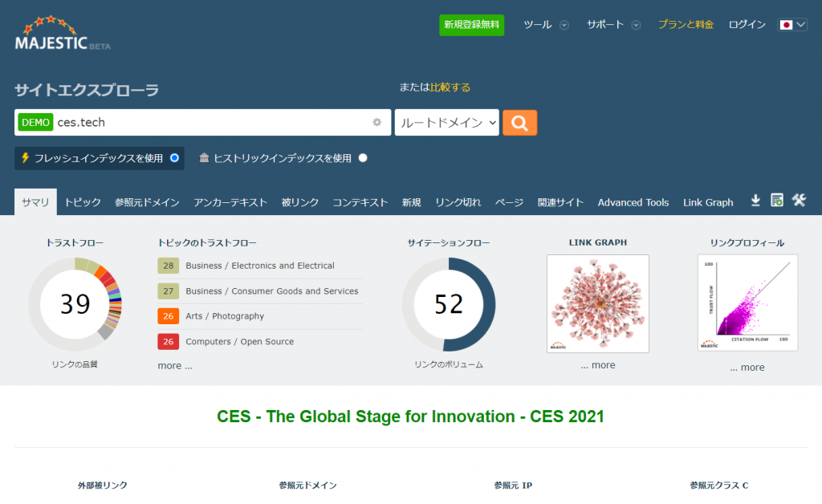Open search settings gear in query box
The height and width of the screenshot is (504, 822).
tap(377, 122)
